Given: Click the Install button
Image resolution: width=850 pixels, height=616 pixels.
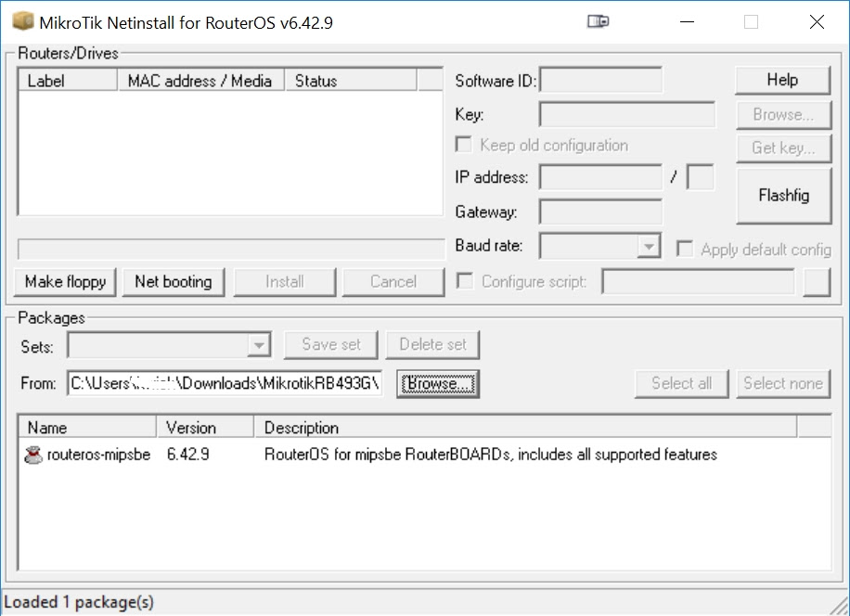Looking at the screenshot, I should pyautogui.click(x=285, y=282).
